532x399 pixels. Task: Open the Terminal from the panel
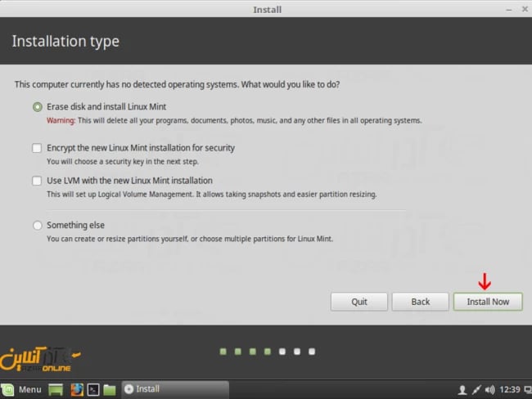pyautogui.click(x=93, y=390)
